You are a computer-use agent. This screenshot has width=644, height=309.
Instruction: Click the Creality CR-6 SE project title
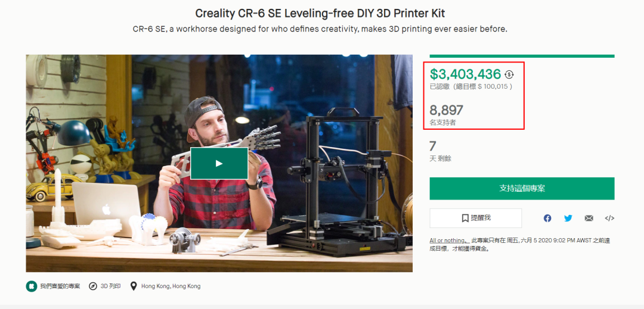click(320, 13)
